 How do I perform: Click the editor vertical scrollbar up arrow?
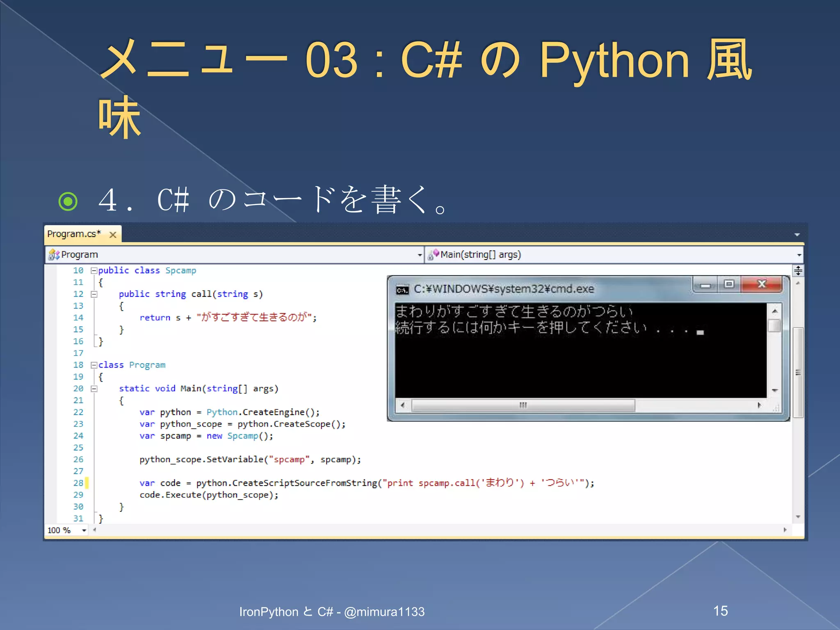click(798, 283)
